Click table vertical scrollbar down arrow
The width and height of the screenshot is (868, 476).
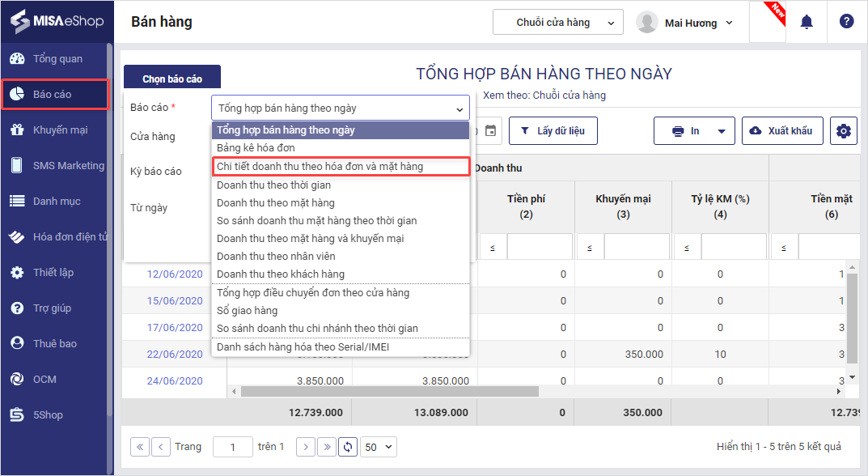tap(852, 377)
